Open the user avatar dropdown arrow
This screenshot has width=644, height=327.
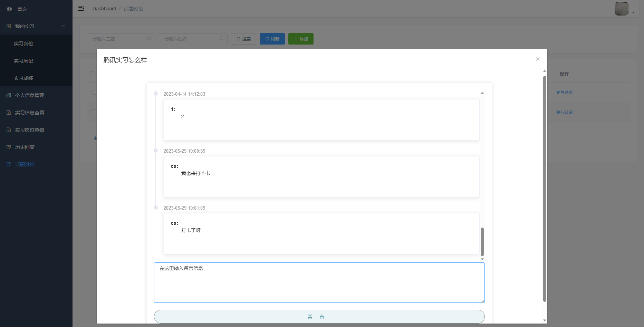[633, 12]
